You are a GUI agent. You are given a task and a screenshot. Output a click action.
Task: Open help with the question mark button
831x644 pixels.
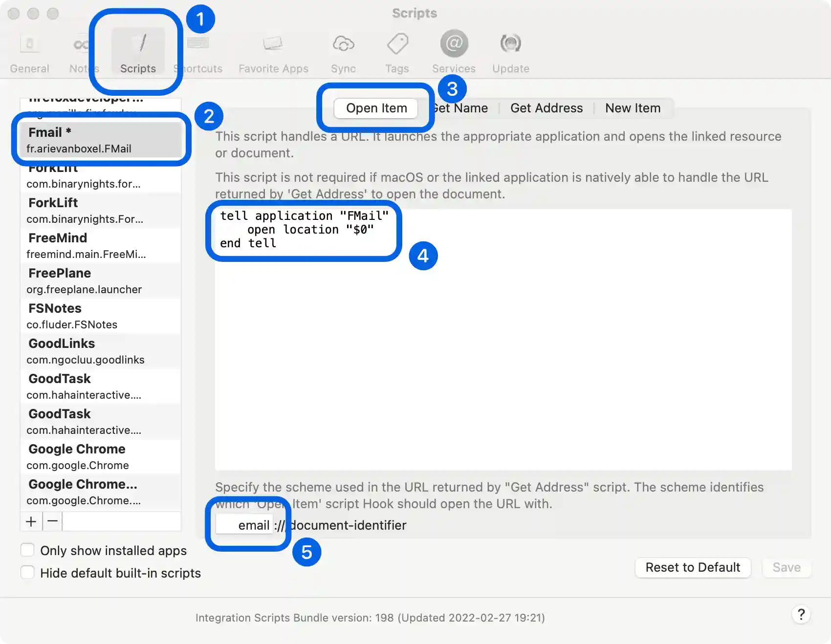[801, 614]
